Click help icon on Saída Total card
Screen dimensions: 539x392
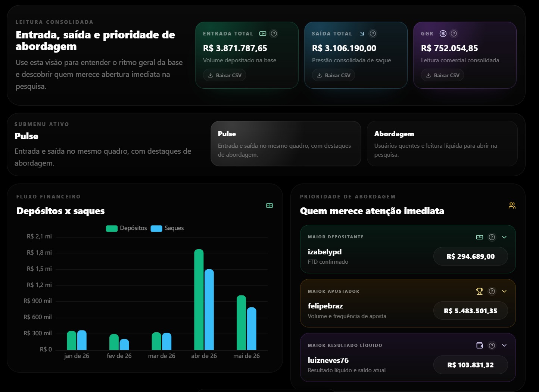tap(373, 34)
